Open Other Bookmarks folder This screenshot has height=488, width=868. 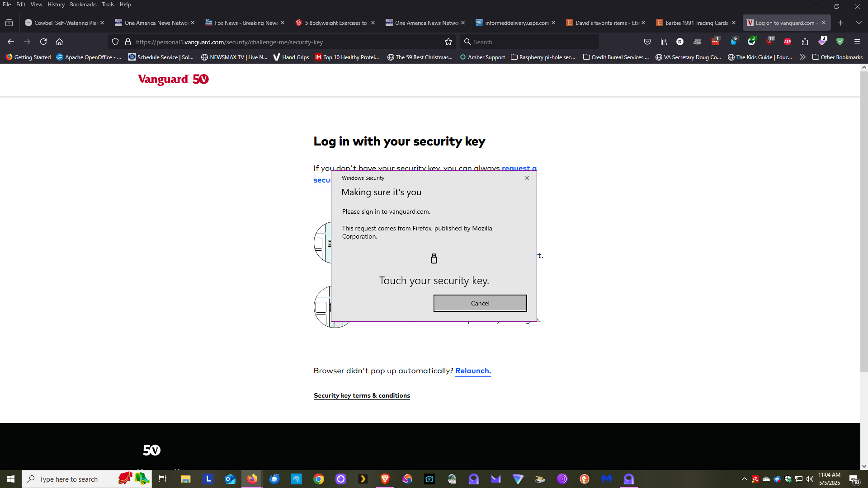pos(837,57)
